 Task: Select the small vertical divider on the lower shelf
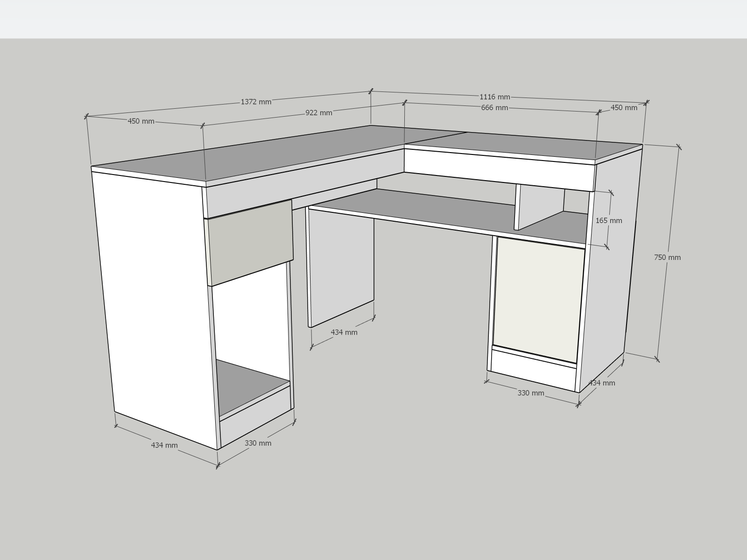[x=539, y=207]
